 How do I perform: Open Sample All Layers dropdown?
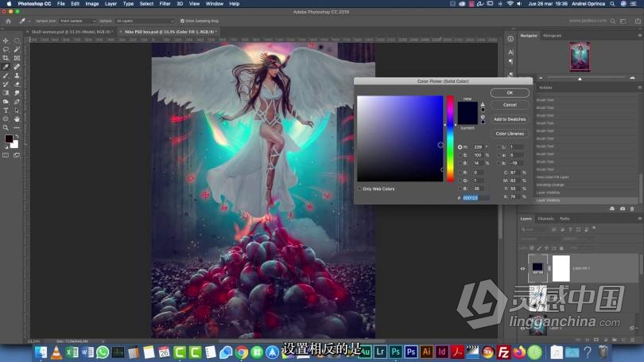(145, 21)
